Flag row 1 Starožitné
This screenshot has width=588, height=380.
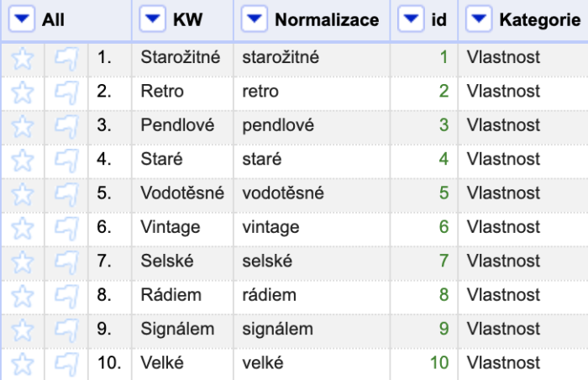66,59
